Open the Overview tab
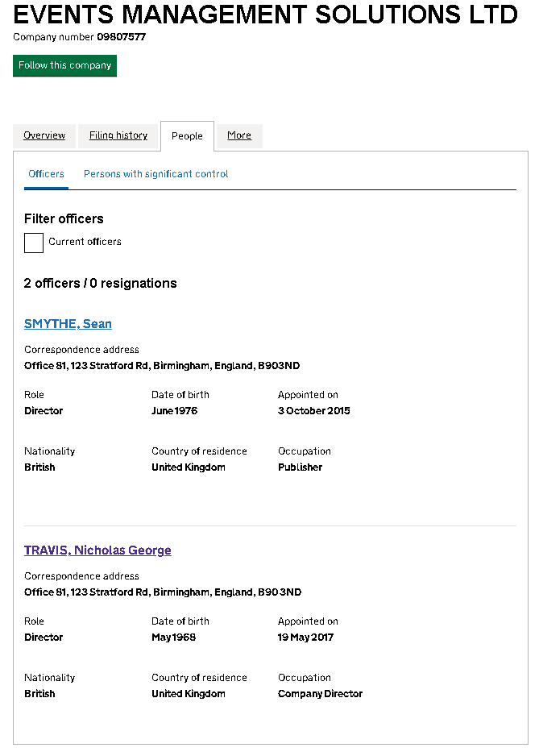539x756 pixels. click(x=44, y=135)
